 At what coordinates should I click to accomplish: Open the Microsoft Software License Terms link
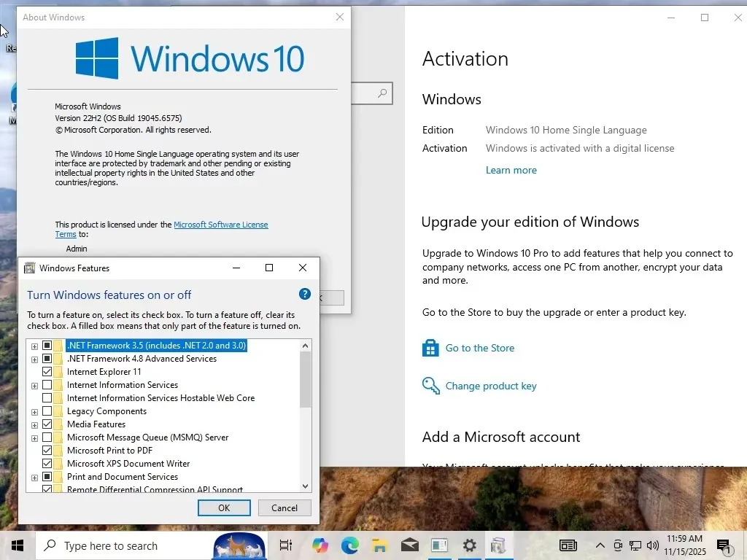(x=220, y=225)
